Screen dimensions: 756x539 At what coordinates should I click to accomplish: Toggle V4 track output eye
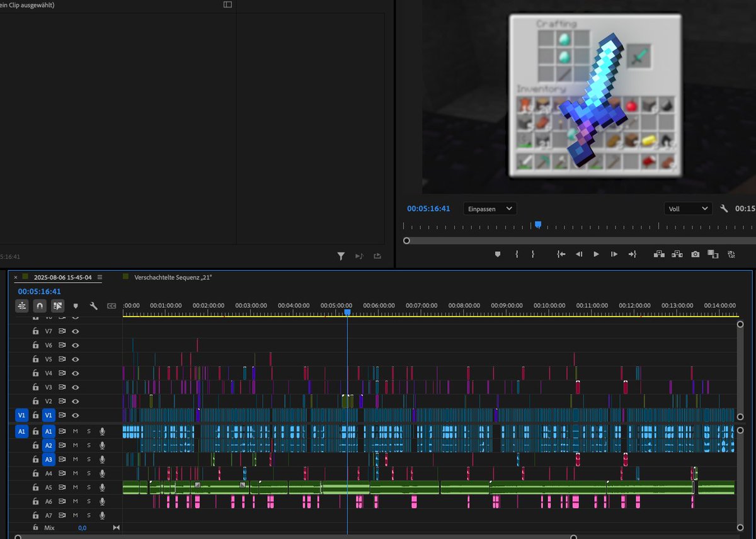76,373
